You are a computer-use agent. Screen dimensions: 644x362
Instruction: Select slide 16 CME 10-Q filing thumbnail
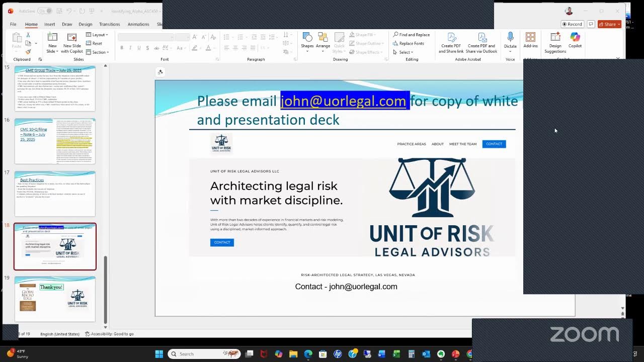(55, 141)
